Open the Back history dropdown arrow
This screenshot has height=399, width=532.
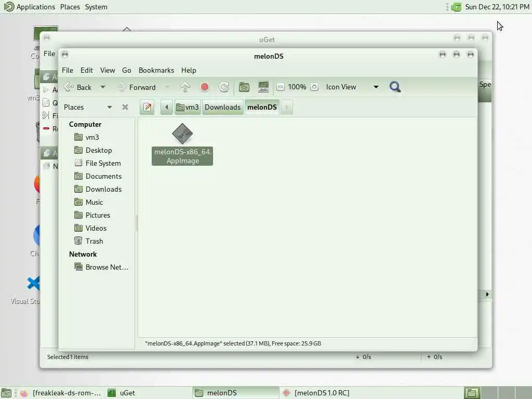102,87
